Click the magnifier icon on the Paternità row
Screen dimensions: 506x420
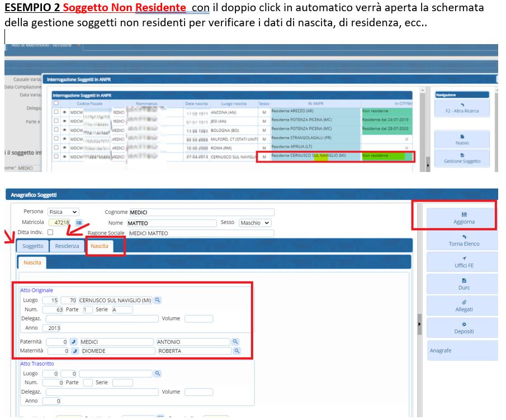click(x=236, y=342)
